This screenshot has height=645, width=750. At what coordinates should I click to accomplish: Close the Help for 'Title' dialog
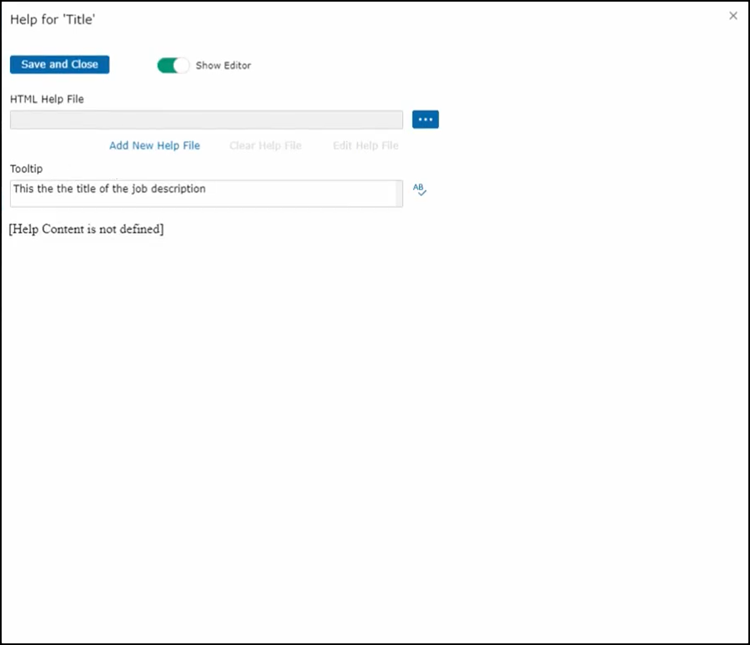click(x=733, y=16)
